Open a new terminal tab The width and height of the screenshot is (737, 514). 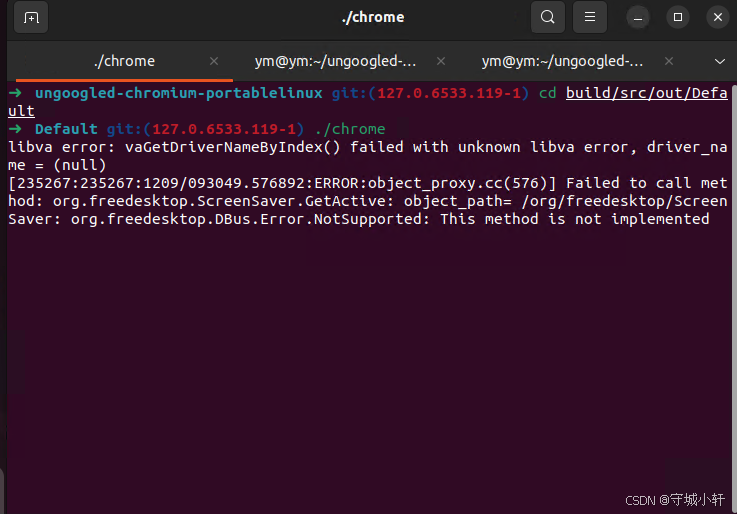point(31,18)
